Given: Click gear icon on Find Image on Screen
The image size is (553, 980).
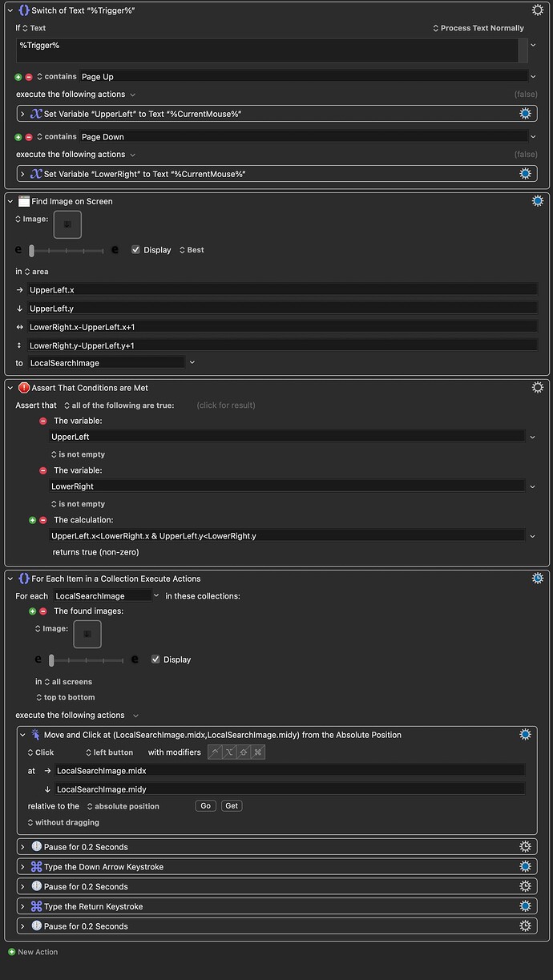Looking at the screenshot, I should coord(537,201).
